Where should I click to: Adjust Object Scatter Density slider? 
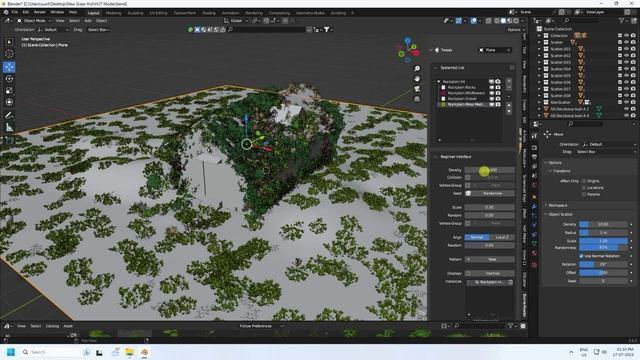[x=603, y=224]
